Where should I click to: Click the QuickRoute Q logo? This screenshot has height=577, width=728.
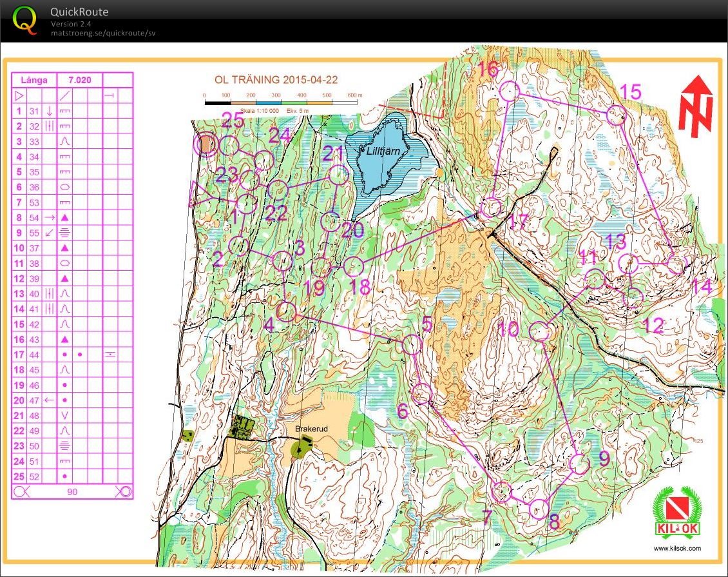click(x=24, y=21)
